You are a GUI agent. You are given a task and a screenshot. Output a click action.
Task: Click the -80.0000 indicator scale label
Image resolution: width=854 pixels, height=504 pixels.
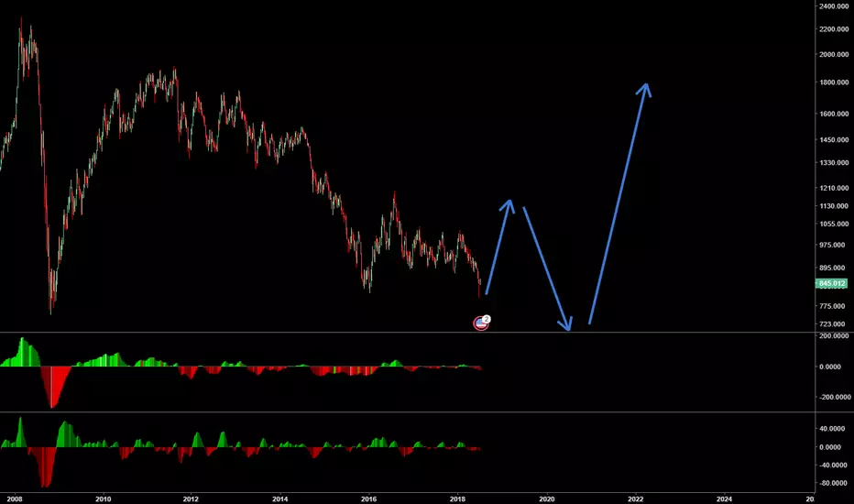pyautogui.click(x=833, y=483)
